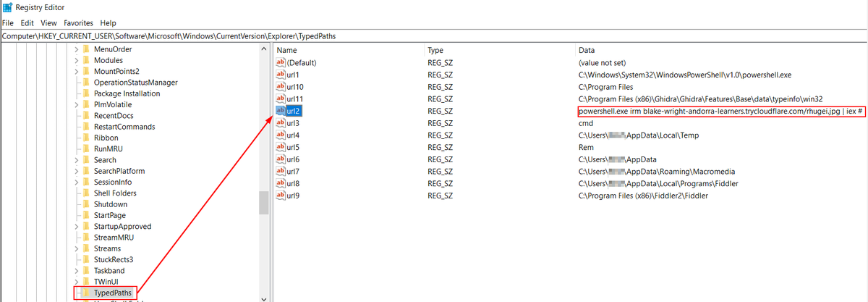Image resolution: width=868 pixels, height=302 pixels.
Task: Select the StartPage folder icon
Action: tap(87, 215)
